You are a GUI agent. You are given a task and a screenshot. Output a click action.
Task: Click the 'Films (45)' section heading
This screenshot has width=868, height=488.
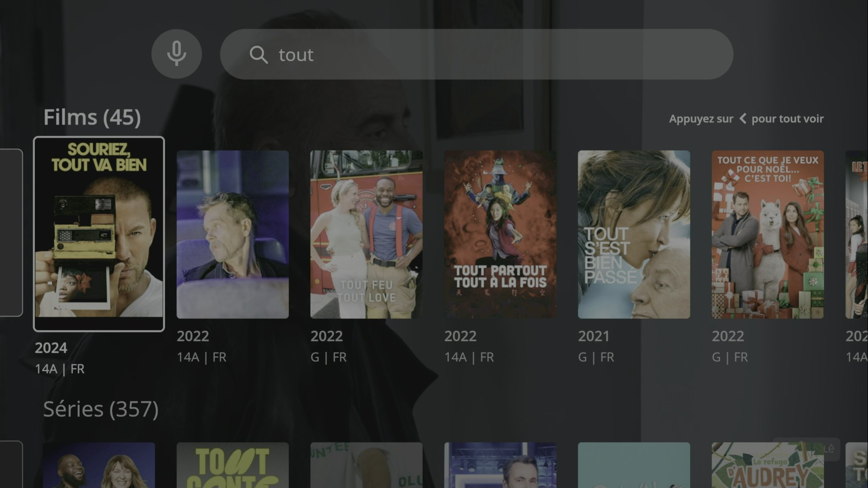point(92,117)
